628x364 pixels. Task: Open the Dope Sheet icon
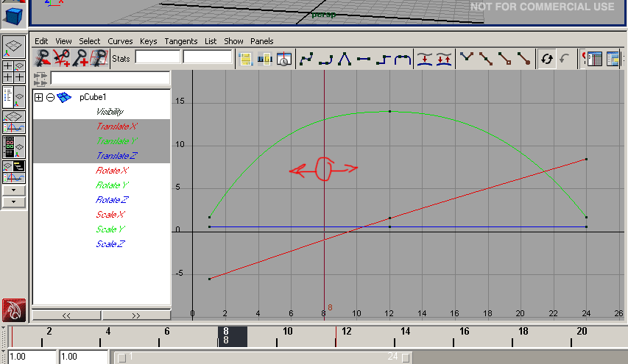coord(593,60)
